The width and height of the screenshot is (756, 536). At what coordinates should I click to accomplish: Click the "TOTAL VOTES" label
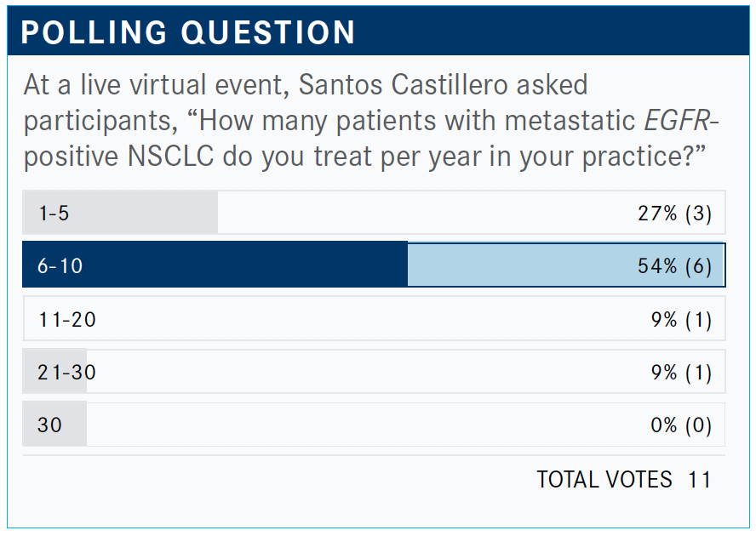[x=604, y=479]
